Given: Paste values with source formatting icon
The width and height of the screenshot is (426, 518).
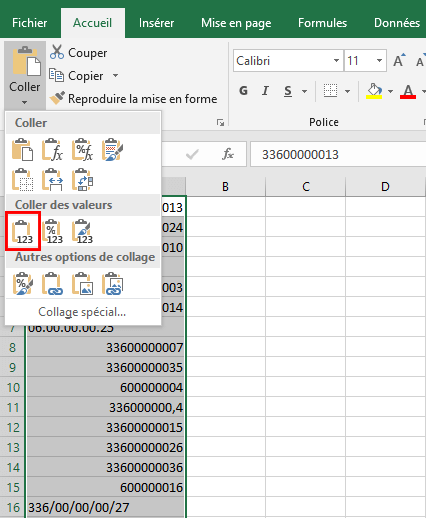Looking at the screenshot, I should [82, 231].
